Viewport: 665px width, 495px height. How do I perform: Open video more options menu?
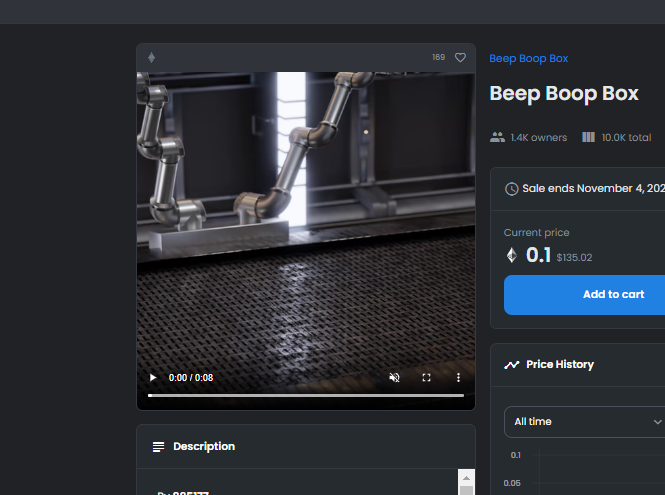coord(458,378)
